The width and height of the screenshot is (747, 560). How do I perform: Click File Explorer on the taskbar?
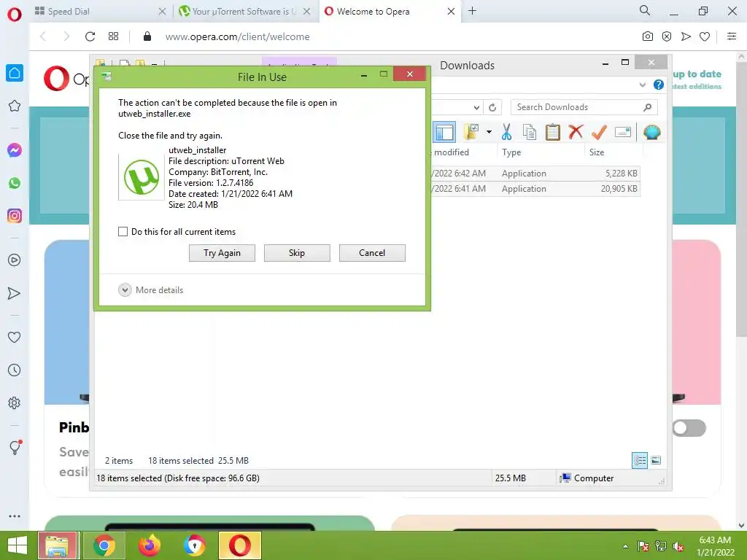[x=58, y=545]
